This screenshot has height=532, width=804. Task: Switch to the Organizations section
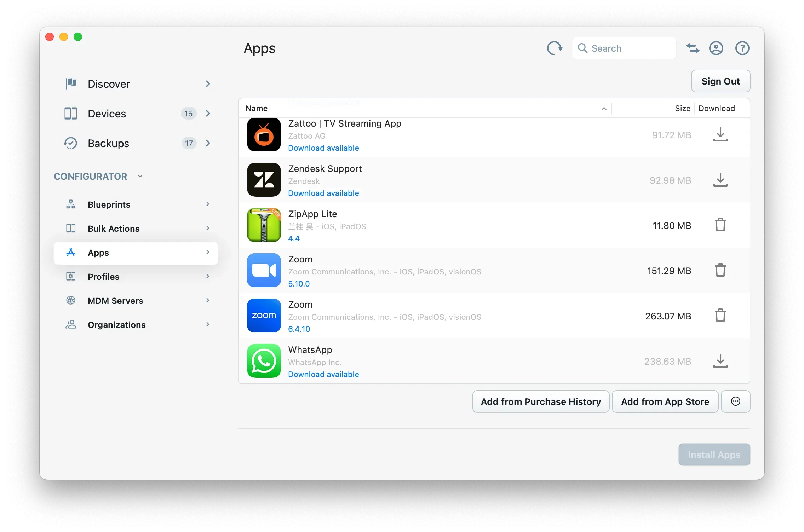click(116, 324)
